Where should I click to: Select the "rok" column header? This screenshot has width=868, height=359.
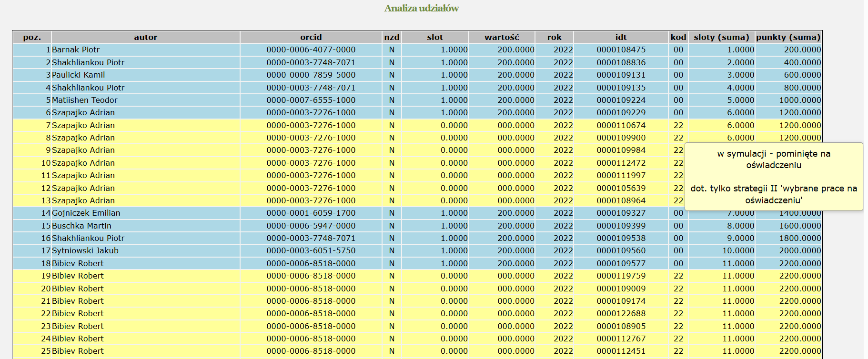(554, 37)
